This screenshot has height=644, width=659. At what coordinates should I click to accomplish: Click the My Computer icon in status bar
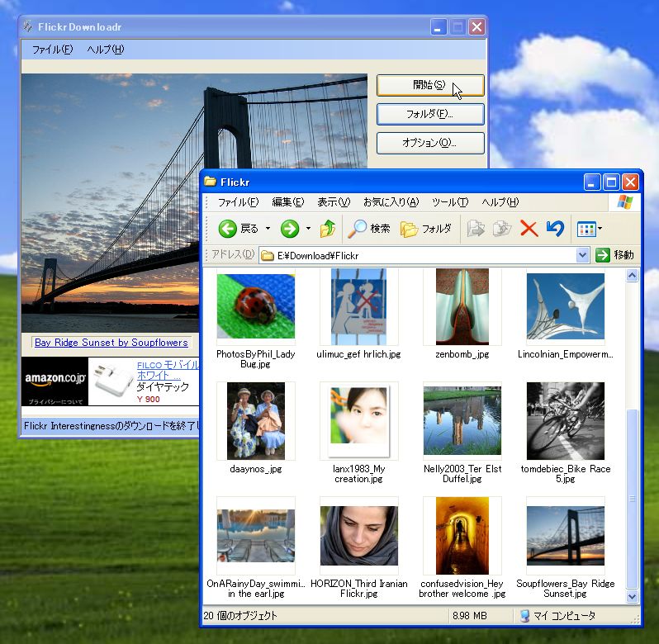coord(524,616)
